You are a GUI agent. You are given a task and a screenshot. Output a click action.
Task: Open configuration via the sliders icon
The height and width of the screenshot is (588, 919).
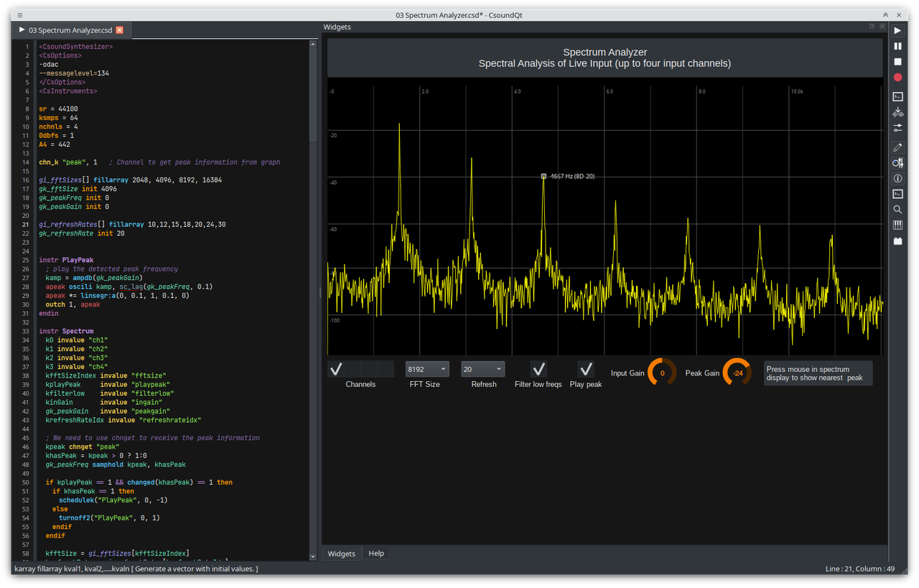click(897, 128)
